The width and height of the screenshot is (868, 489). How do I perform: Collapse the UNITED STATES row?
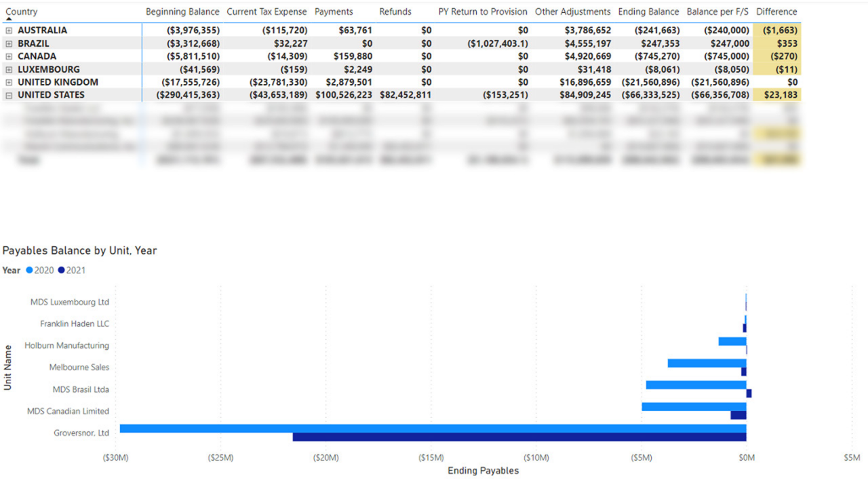click(x=9, y=95)
